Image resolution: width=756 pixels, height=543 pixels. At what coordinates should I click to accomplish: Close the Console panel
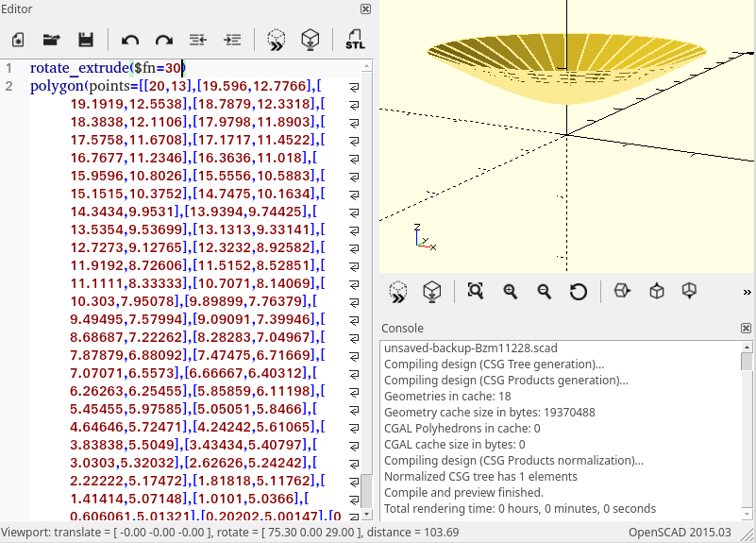(x=746, y=329)
